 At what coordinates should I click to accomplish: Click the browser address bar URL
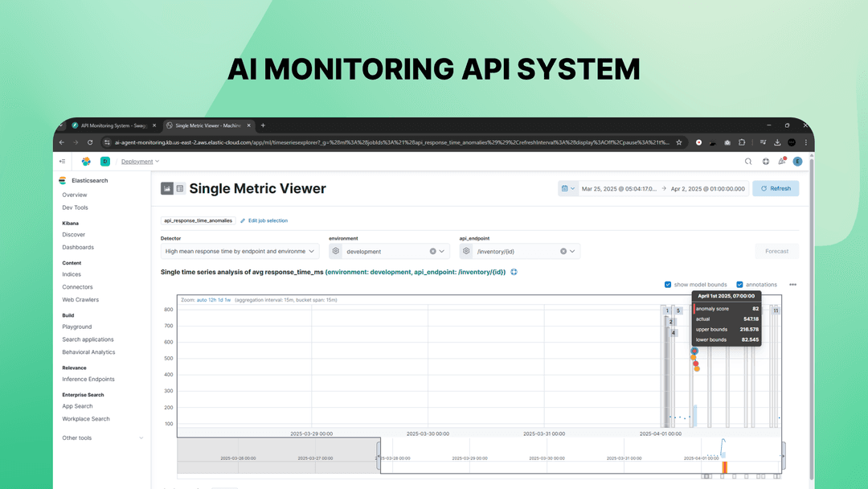click(391, 142)
